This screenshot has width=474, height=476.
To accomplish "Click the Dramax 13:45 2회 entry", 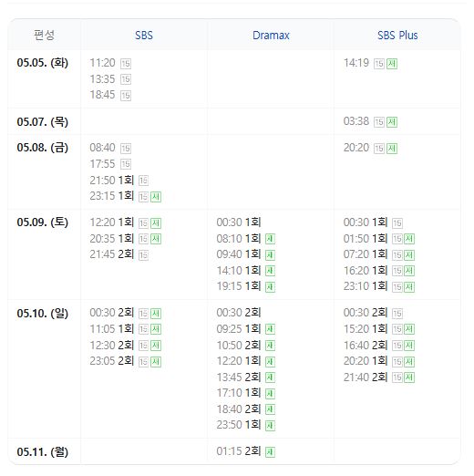I will [239, 378].
